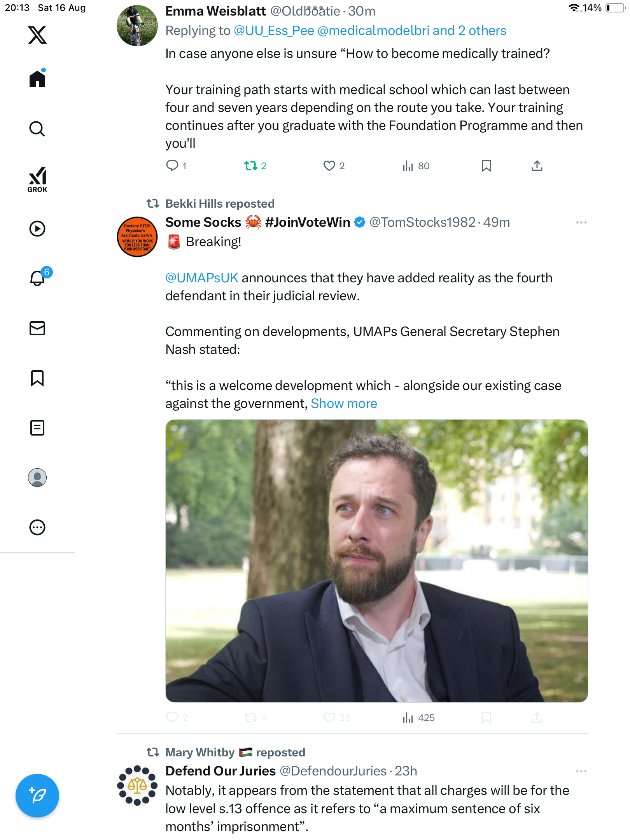
Task: Open the bearded man photo
Action: coord(376,561)
